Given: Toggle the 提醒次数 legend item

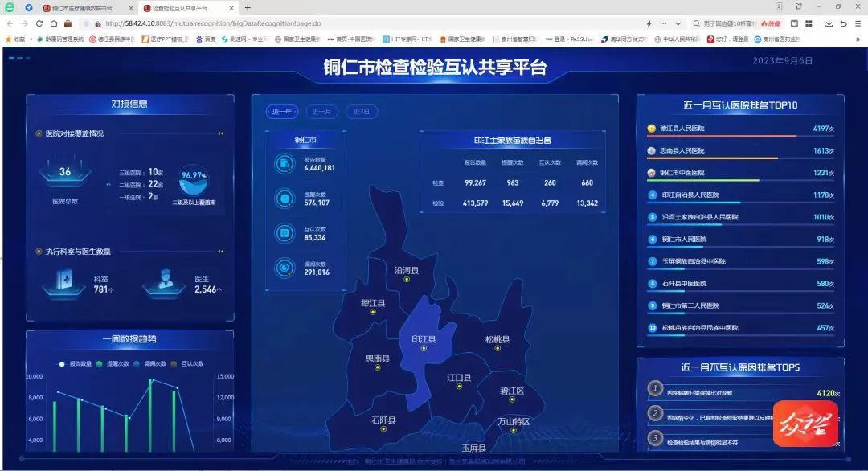Looking at the screenshot, I should 113,363.
